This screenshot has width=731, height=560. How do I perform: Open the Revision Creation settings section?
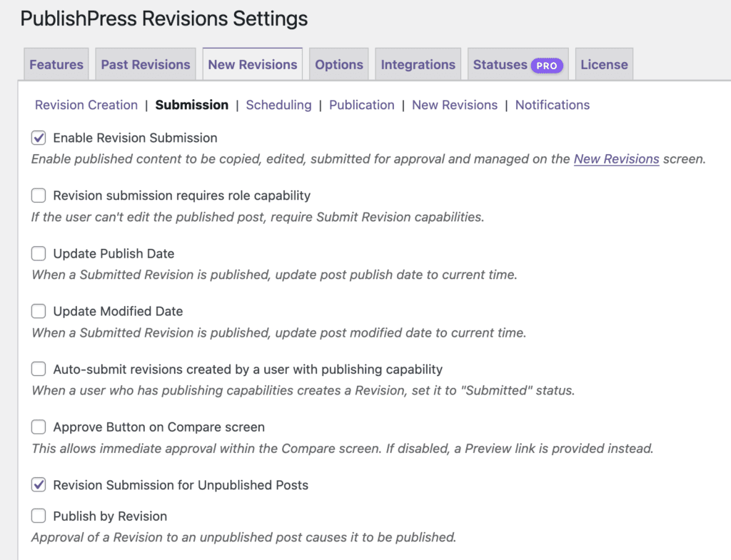[86, 105]
